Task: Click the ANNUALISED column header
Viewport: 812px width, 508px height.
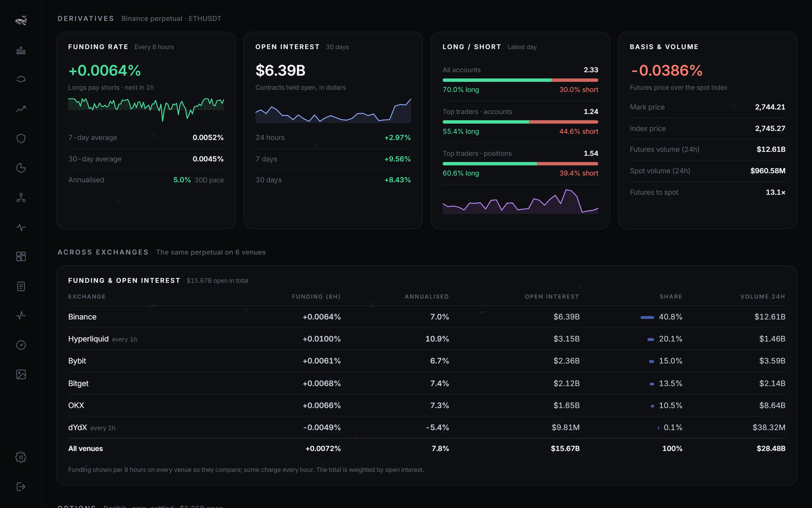Action: click(x=427, y=297)
